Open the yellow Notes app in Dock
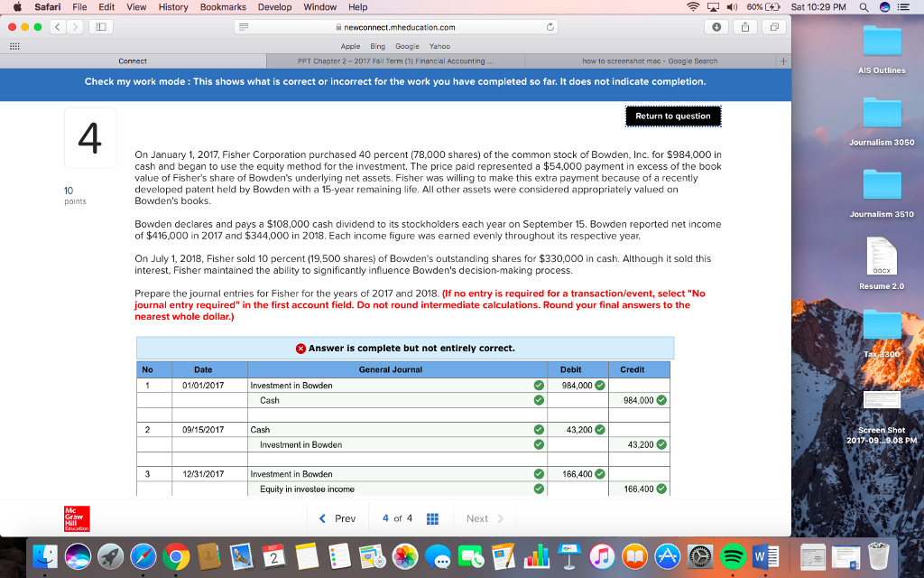Viewport: 924px width, 578px height. (307, 556)
